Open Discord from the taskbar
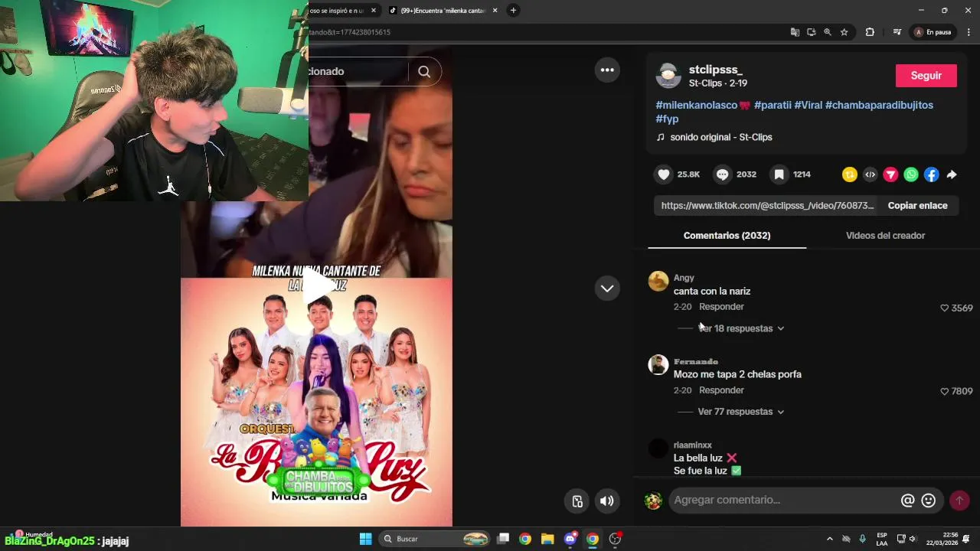The height and width of the screenshot is (551, 980). [x=570, y=539]
